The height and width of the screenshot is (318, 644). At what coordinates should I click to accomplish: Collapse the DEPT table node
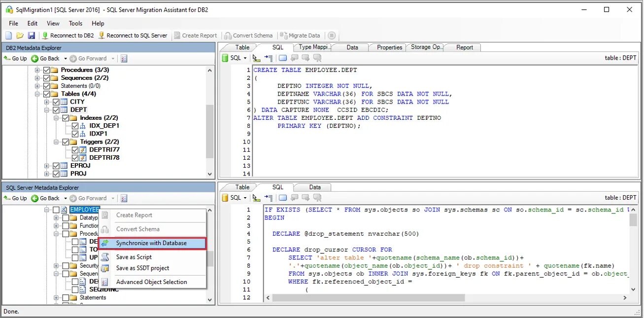pyautogui.click(x=47, y=110)
